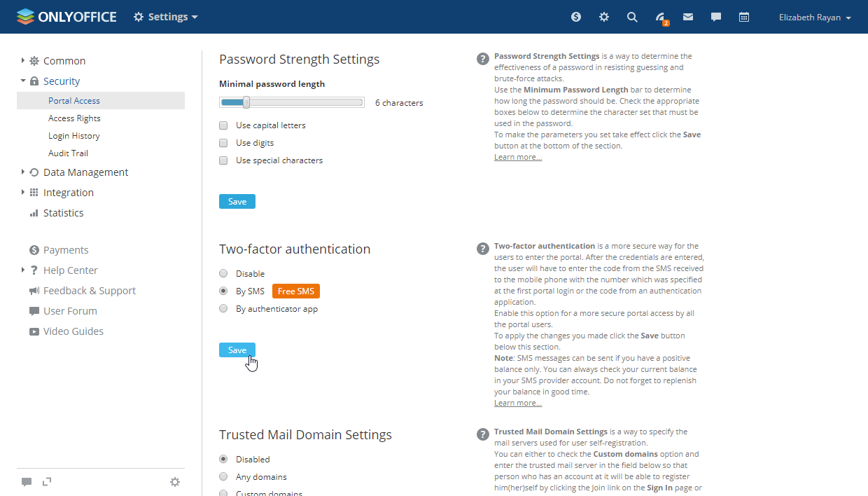The width and height of the screenshot is (868, 496).
Task: Open Learn more under Password Strength help
Action: (x=518, y=157)
